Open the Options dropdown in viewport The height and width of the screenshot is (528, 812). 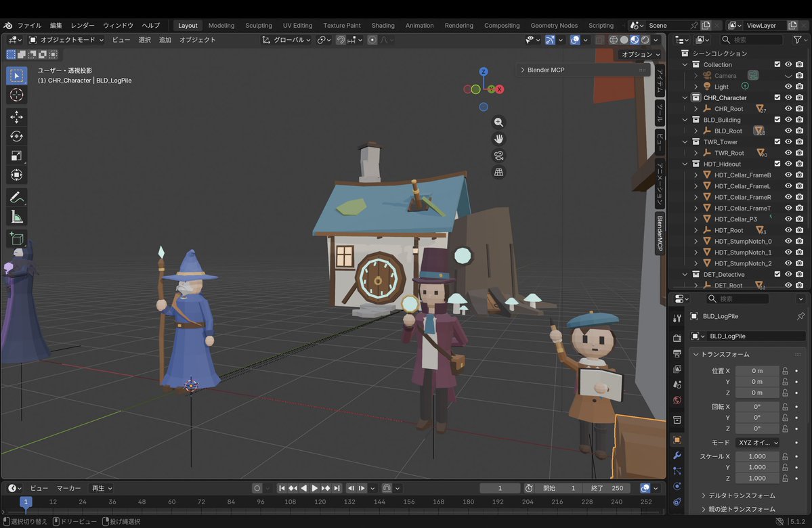641,54
